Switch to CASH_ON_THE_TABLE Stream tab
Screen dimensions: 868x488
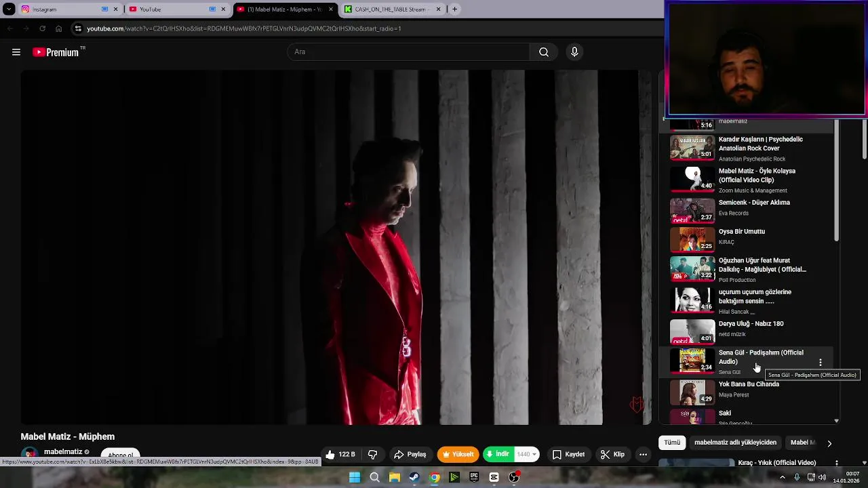[392, 9]
